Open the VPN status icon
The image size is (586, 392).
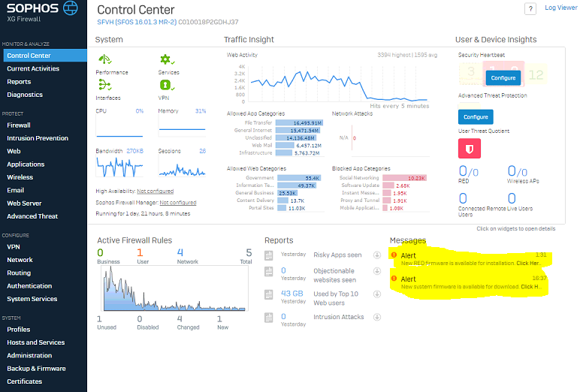[x=167, y=85]
